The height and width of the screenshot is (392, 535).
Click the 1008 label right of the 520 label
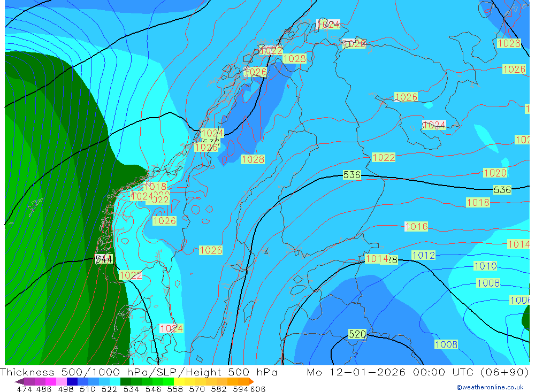tap(446, 344)
